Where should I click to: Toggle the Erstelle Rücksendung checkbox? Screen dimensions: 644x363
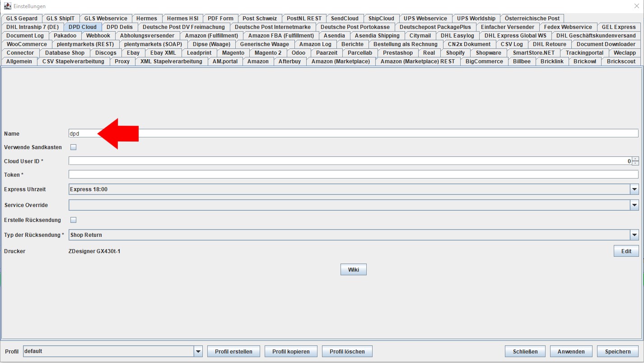point(73,220)
